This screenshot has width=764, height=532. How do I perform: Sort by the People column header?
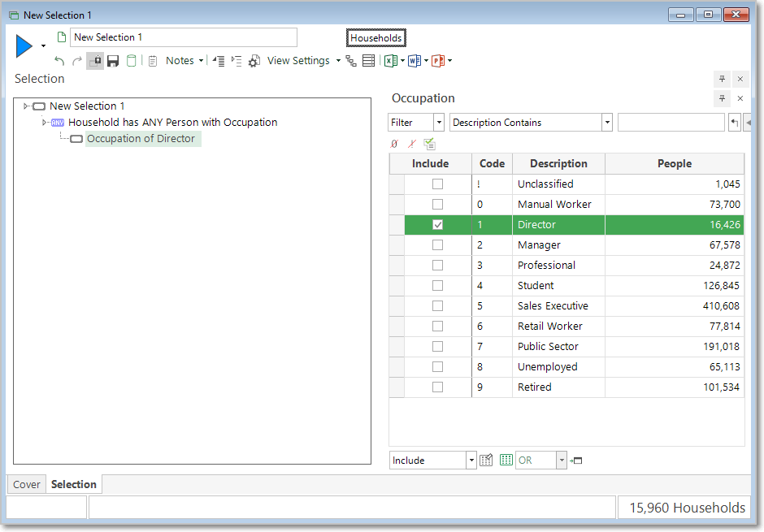click(675, 163)
